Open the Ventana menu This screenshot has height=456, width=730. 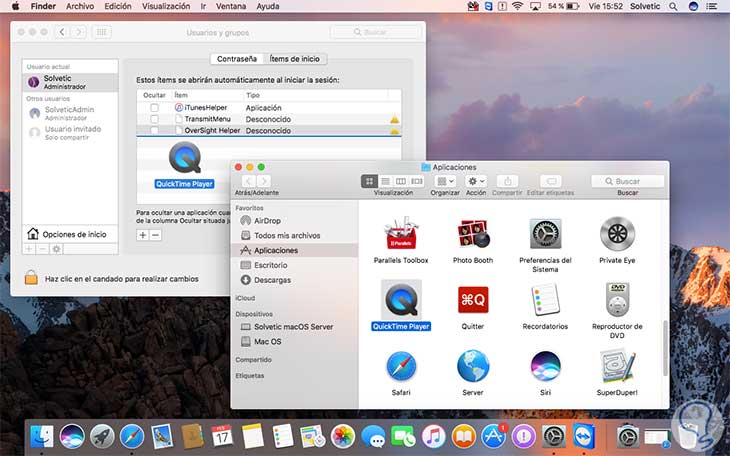pyautogui.click(x=231, y=7)
